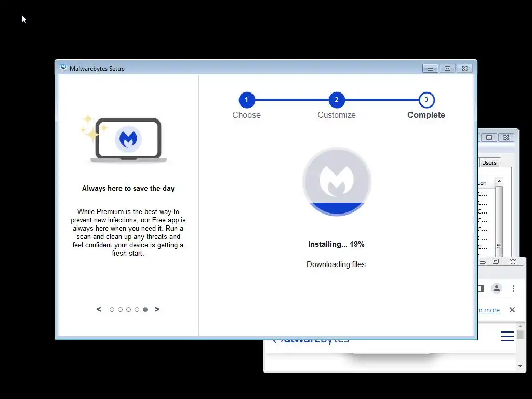Close the browser window
Screen dimensions: 532x399
click(513, 261)
